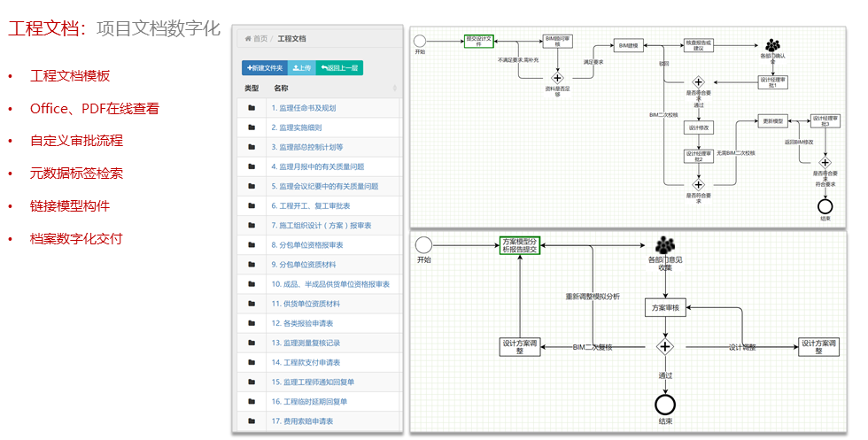
Task: Select the BIM顾问审核 node
Action: pos(557,42)
